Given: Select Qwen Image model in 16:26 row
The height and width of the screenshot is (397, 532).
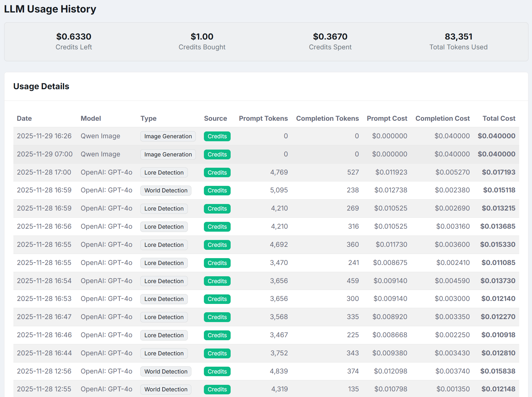Looking at the screenshot, I should pyautogui.click(x=100, y=136).
